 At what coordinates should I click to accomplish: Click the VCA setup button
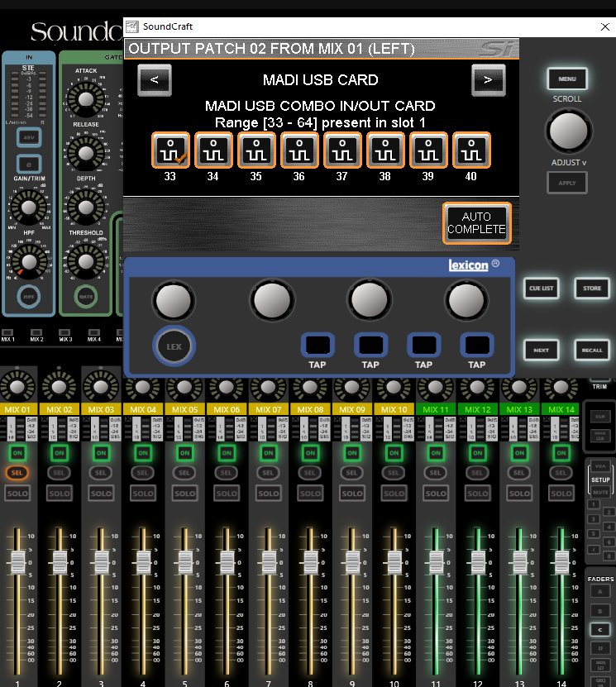pyautogui.click(x=600, y=466)
